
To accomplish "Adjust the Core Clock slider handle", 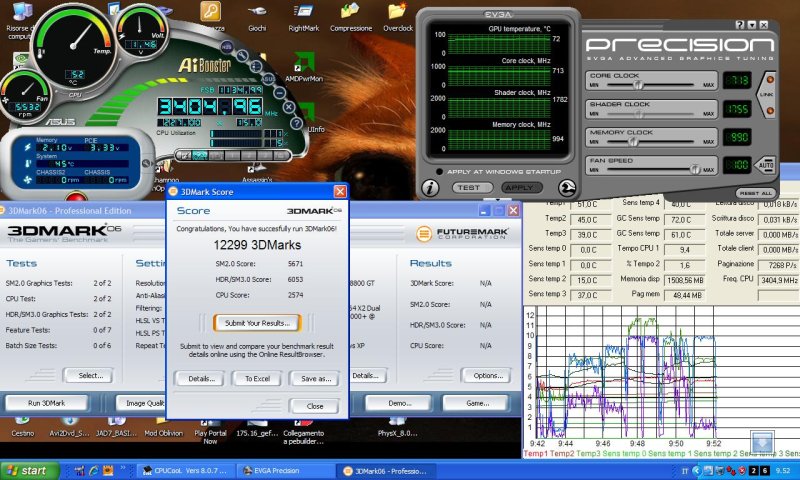I will pos(638,84).
